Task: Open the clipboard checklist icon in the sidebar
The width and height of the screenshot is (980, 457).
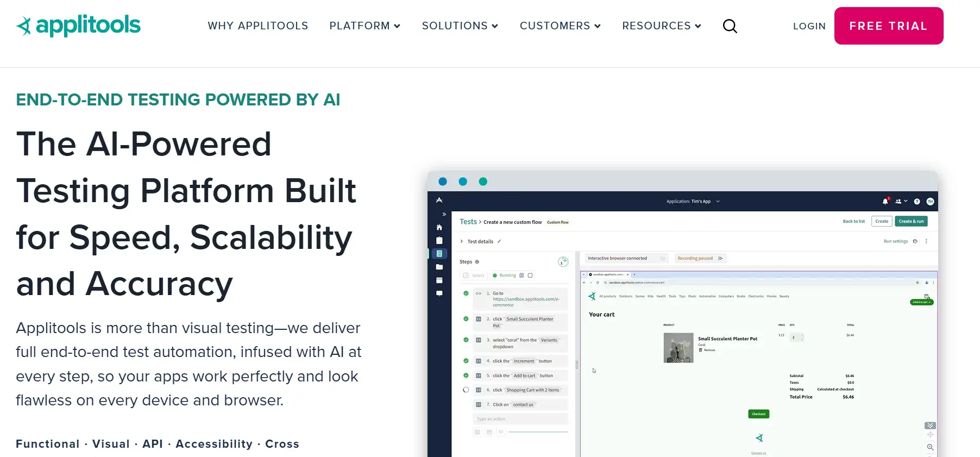Action: pyautogui.click(x=439, y=240)
